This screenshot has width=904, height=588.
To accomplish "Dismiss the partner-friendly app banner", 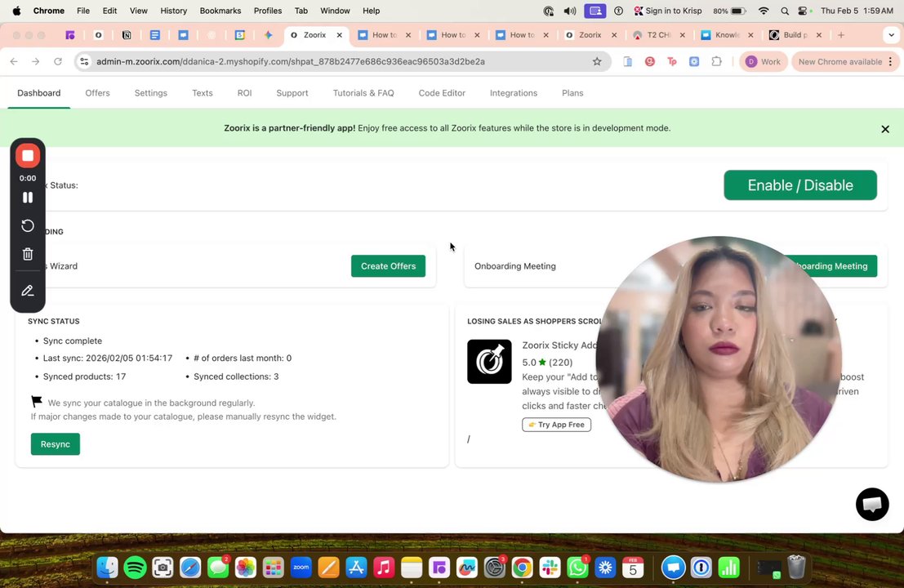I will tap(885, 129).
